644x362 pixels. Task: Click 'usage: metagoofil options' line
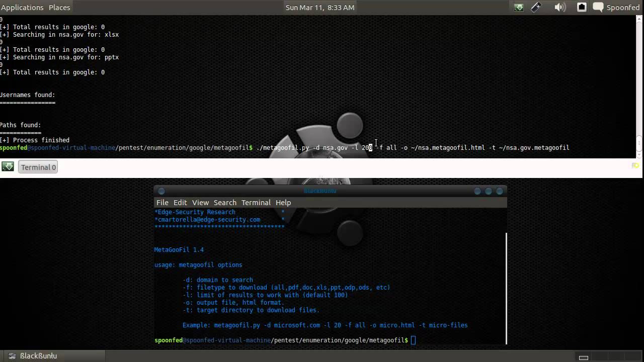point(198,265)
